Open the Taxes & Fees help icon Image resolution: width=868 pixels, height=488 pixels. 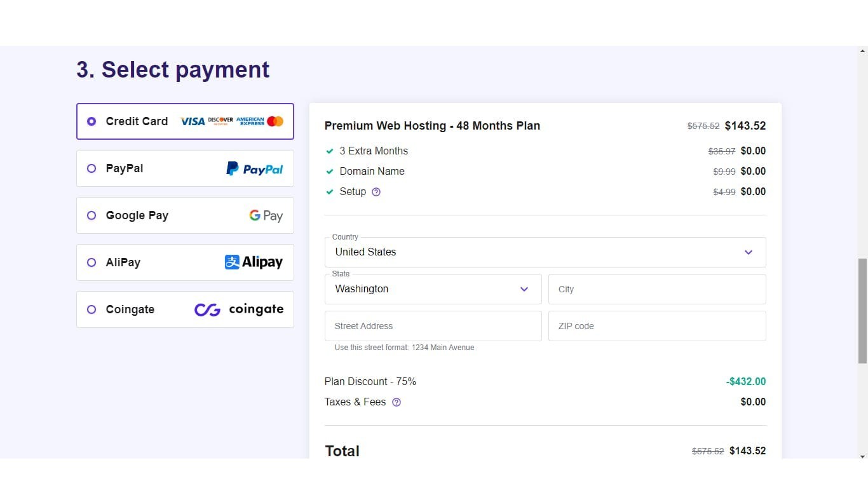(397, 402)
